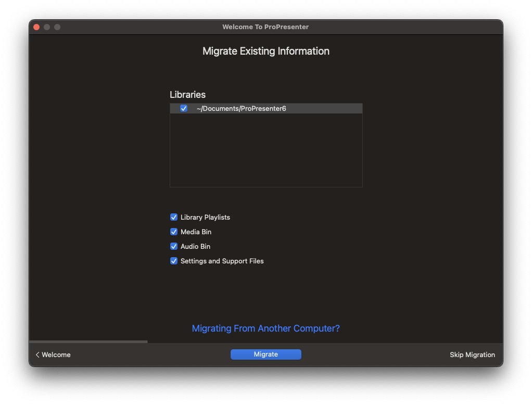Open Migrating From Another Computer link
This screenshot has width=532, height=405.
click(x=265, y=328)
